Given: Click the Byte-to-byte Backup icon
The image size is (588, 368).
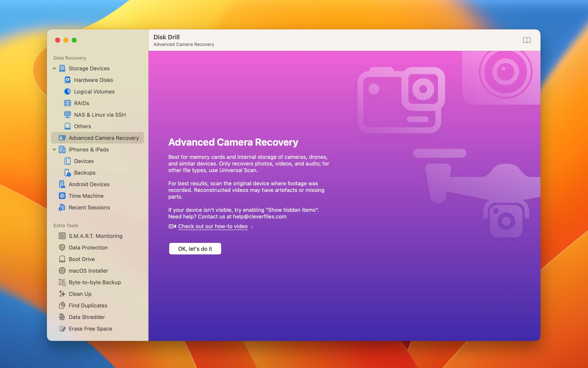Looking at the screenshot, I should (62, 282).
